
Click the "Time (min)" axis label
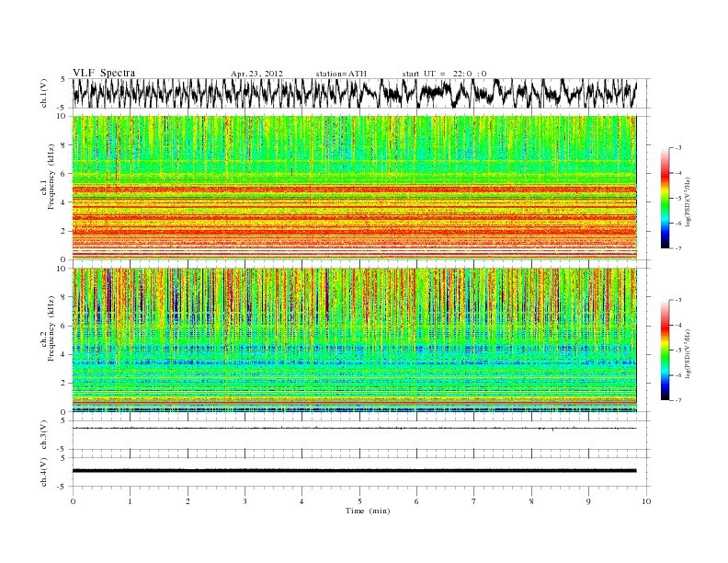pos(368,511)
